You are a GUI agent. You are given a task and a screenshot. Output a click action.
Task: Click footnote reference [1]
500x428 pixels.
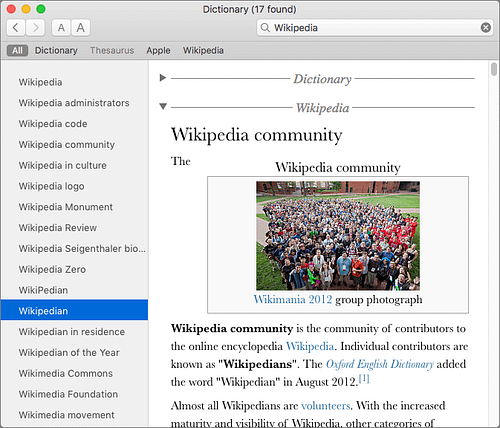pyautogui.click(x=364, y=379)
